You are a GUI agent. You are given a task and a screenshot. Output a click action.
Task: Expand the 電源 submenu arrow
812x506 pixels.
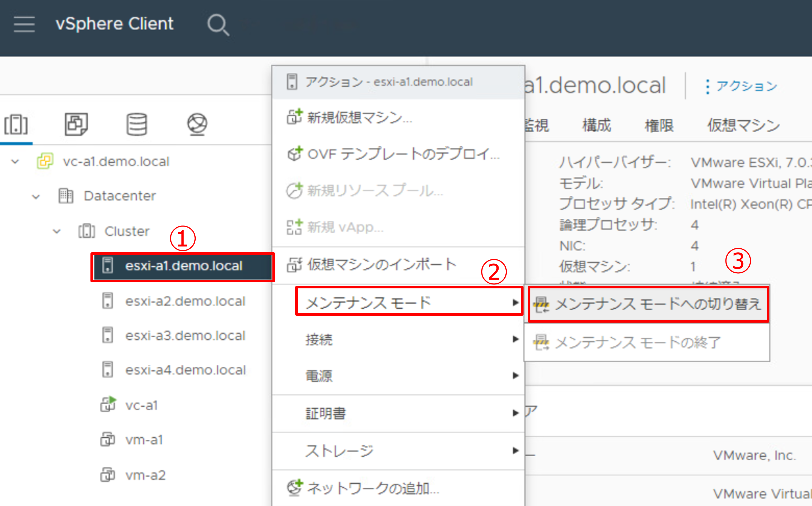515,375
